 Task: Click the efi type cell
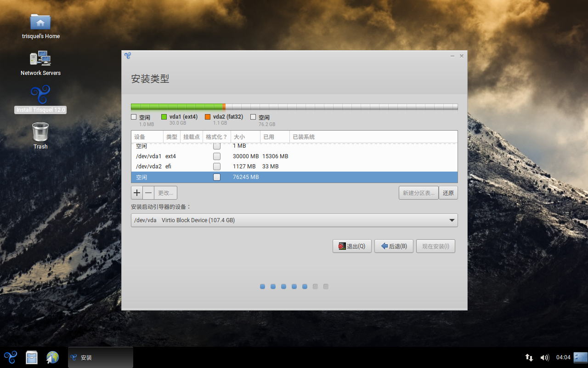[168, 167]
